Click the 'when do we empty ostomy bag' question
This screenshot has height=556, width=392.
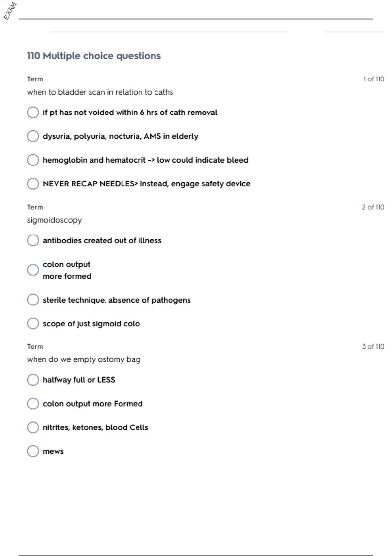(x=84, y=359)
